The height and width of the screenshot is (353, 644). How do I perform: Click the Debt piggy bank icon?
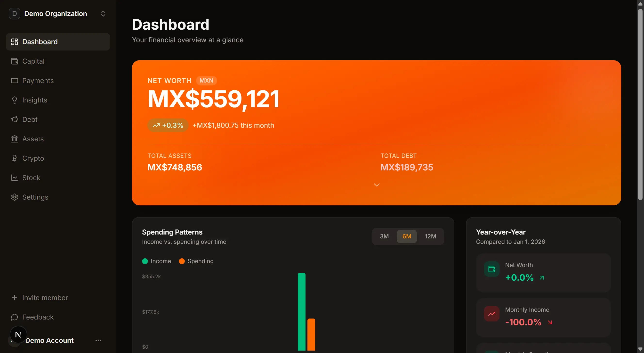pos(15,119)
